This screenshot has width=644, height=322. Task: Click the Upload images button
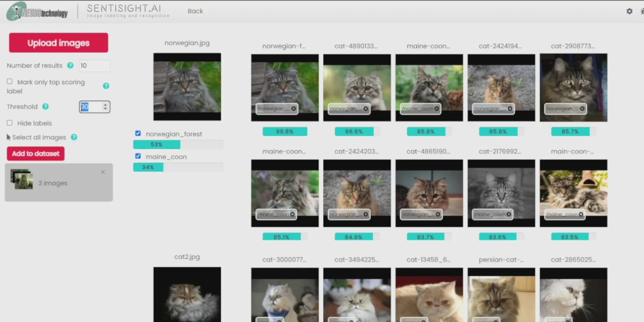click(x=58, y=43)
